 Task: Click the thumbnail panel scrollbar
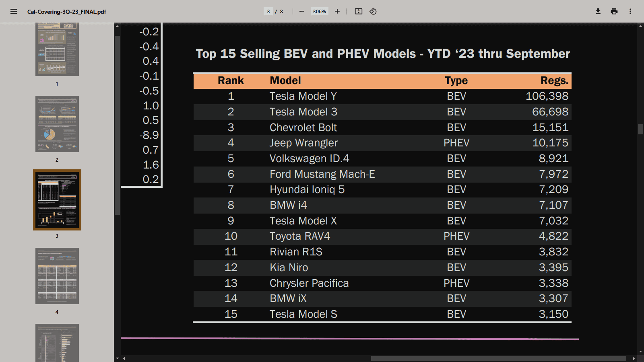(x=117, y=125)
